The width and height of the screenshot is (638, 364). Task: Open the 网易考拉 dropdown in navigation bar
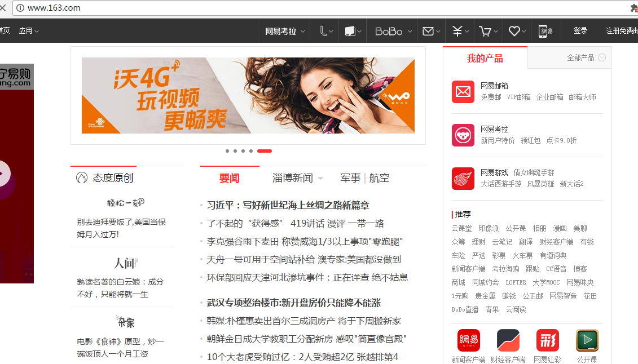click(285, 31)
